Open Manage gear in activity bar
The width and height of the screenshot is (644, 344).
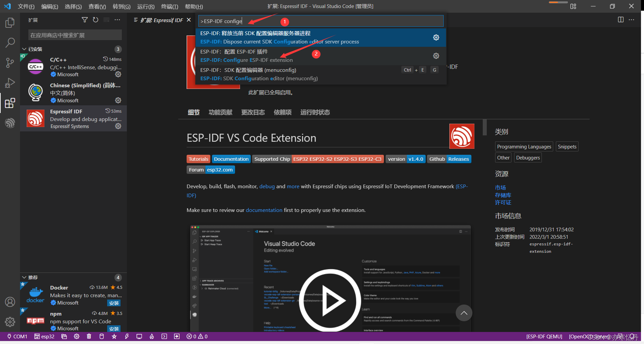point(10,322)
